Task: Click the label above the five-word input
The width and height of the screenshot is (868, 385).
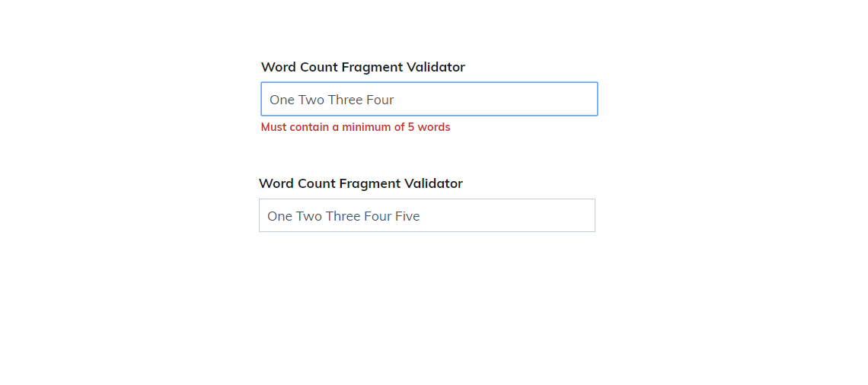Action: click(360, 183)
